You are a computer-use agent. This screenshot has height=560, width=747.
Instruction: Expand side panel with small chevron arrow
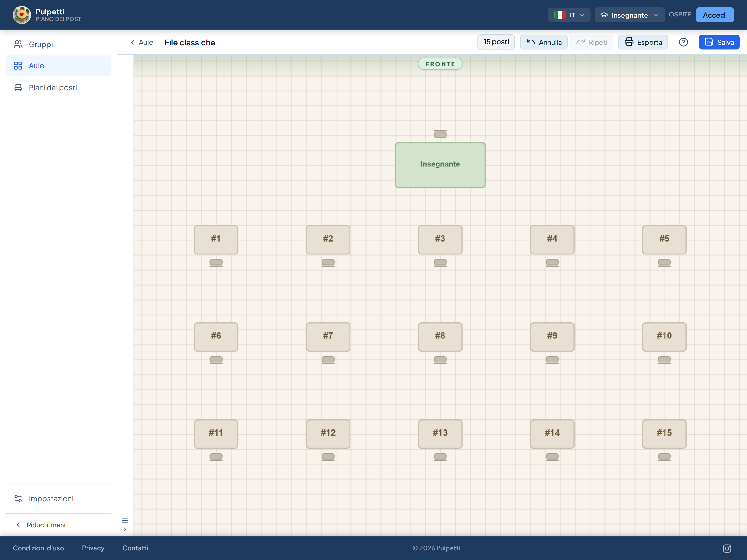[125, 529]
